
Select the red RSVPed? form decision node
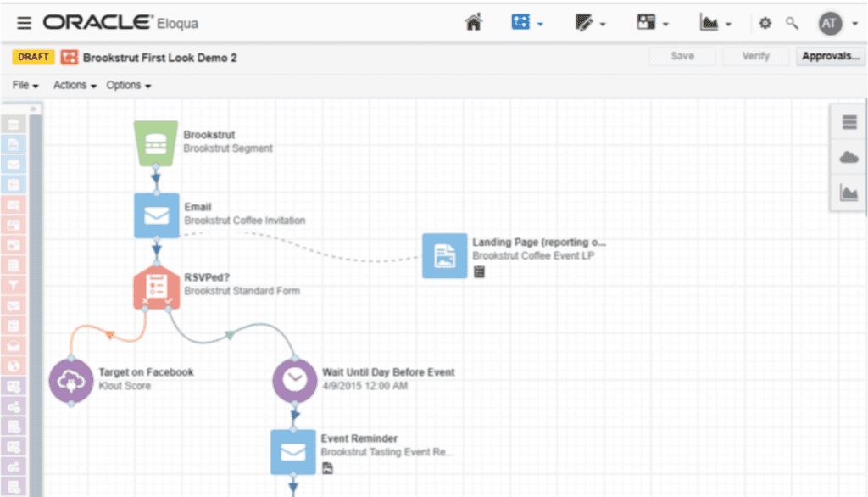(x=157, y=287)
